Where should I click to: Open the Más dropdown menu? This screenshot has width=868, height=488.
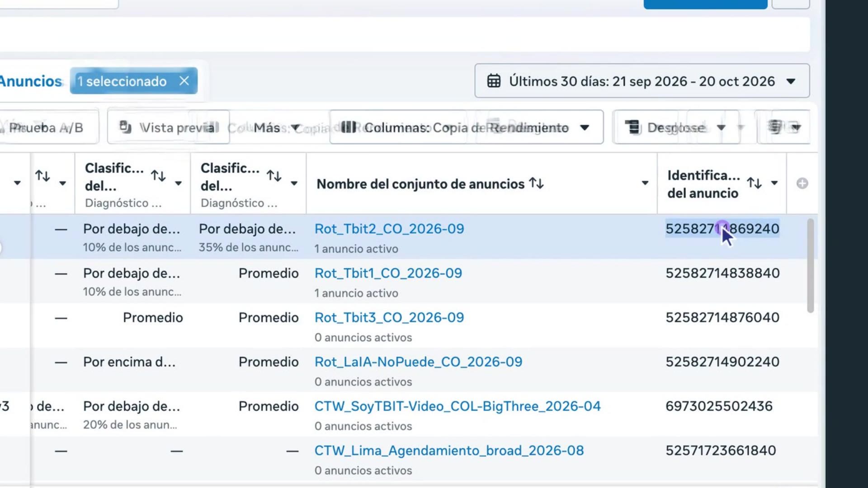277,128
